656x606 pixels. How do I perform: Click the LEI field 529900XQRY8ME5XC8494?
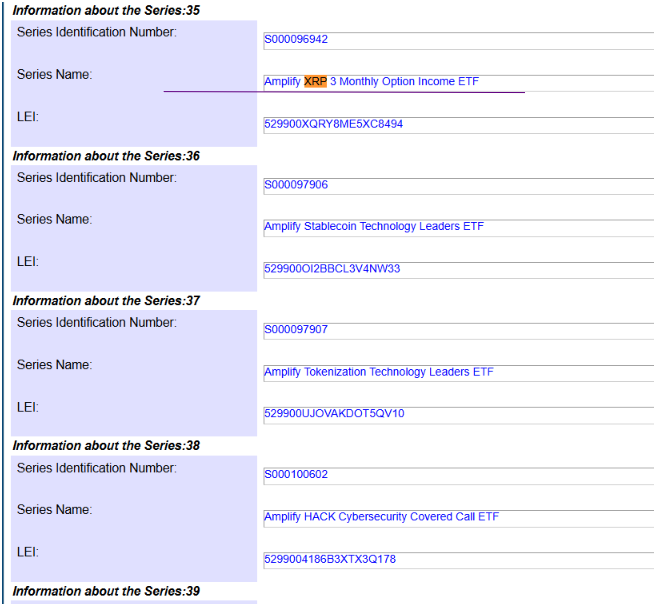coord(459,125)
